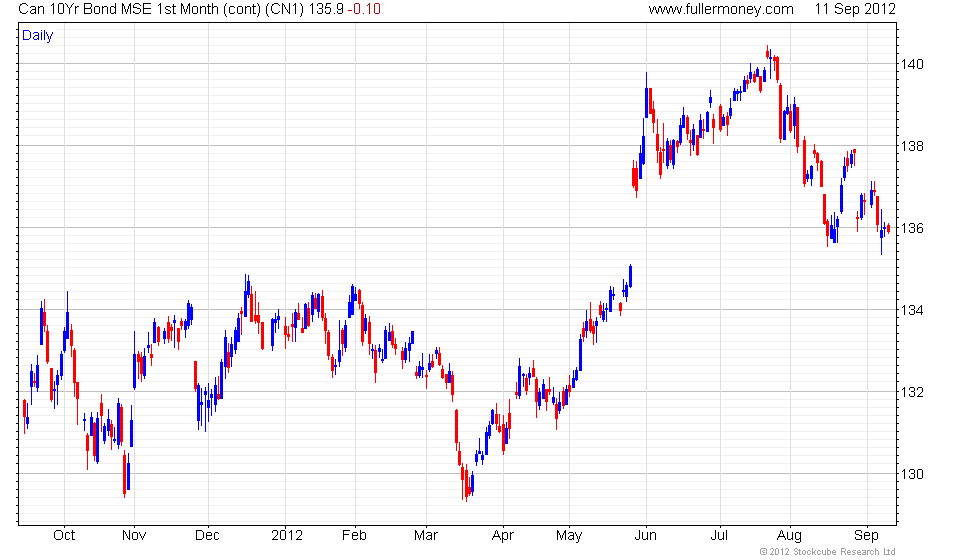Click the 'Feb' month axis label
The width and height of the screenshot is (980, 560).
click(x=354, y=536)
